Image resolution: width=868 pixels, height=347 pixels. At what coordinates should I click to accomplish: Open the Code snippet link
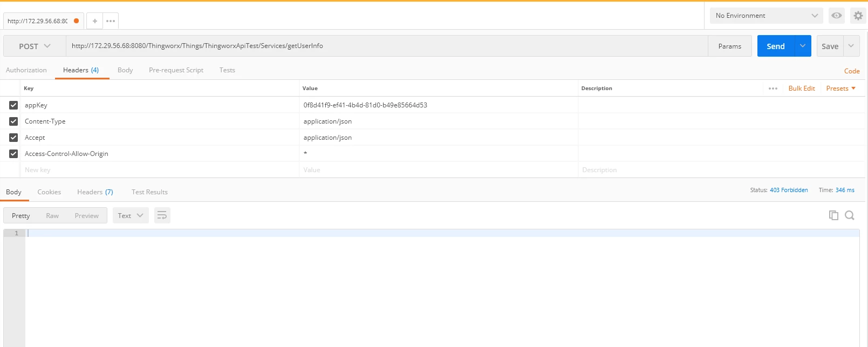[852, 71]
